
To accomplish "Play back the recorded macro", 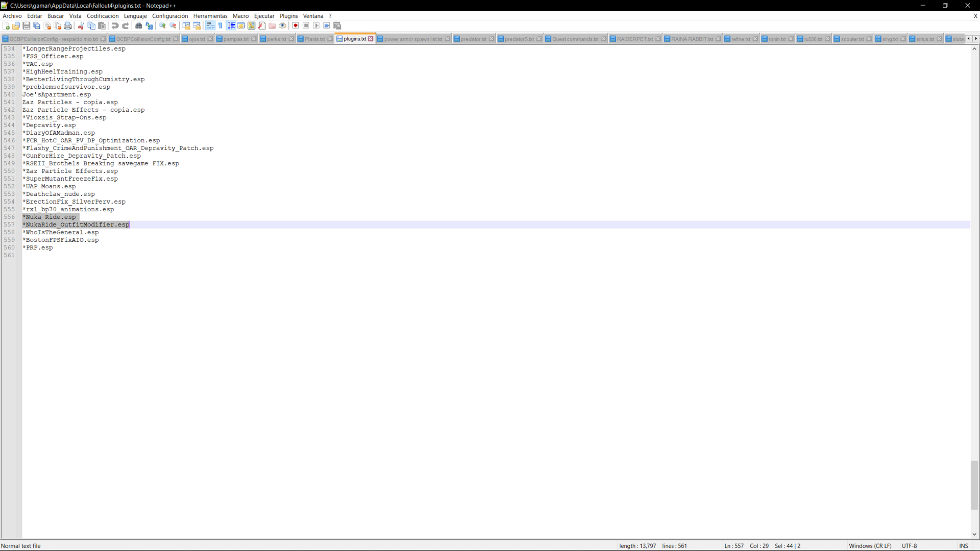I will point(316,26).
